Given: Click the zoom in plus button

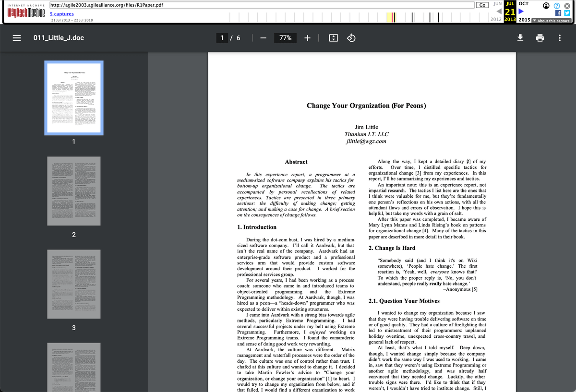Looking at the screenshot, I should point(308,38).
